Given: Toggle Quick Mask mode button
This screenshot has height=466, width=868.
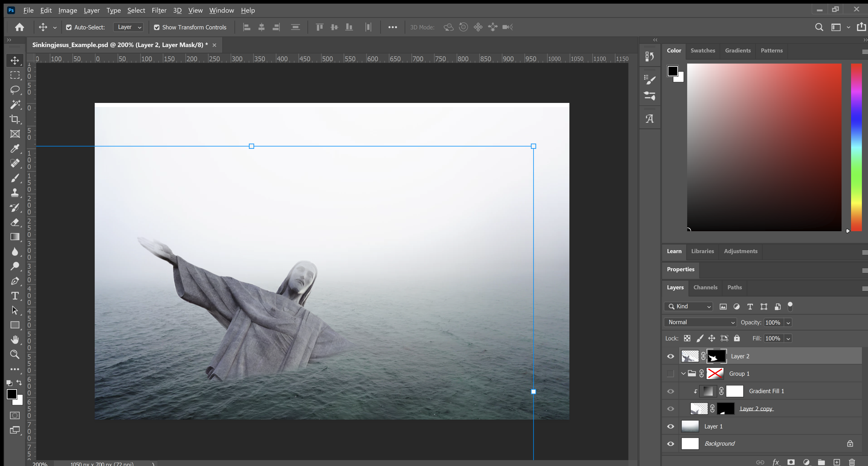Looking at the screenshot, I should 15,415.
